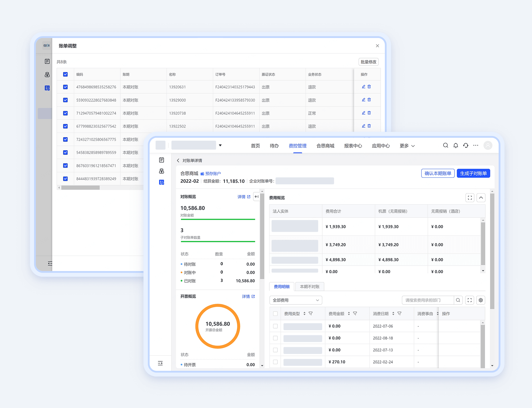
Task: Click the 生成子对账单 button
Action: (x=473, y=173)
